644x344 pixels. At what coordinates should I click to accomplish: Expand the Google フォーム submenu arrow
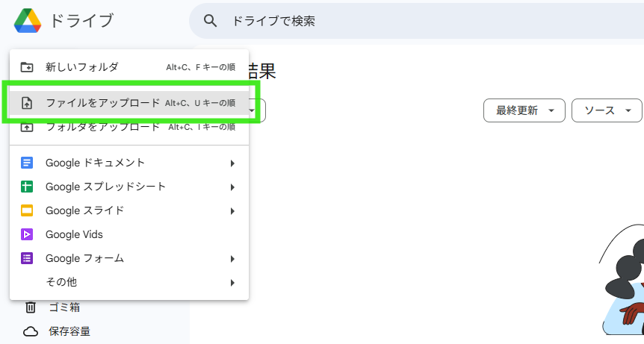click(x=232, y=258)
